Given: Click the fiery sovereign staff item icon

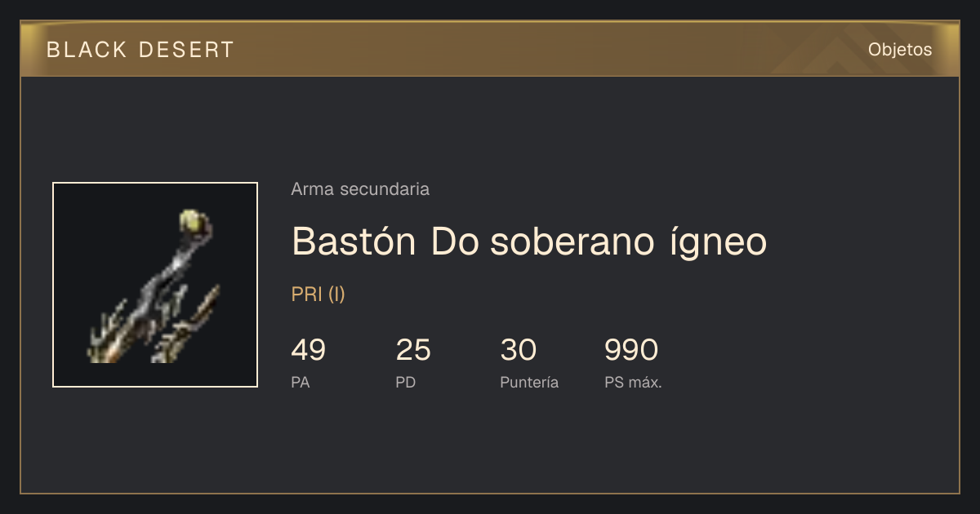Looking at the screenshot, I should pos(155,285).
